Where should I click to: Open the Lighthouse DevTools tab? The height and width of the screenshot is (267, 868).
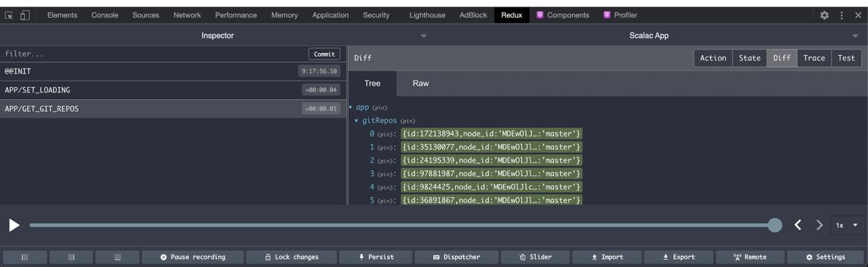click(x=428, y=15)
